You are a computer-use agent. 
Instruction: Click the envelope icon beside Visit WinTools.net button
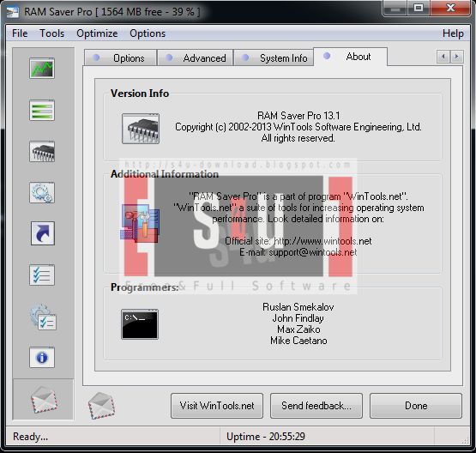(101, 405)
